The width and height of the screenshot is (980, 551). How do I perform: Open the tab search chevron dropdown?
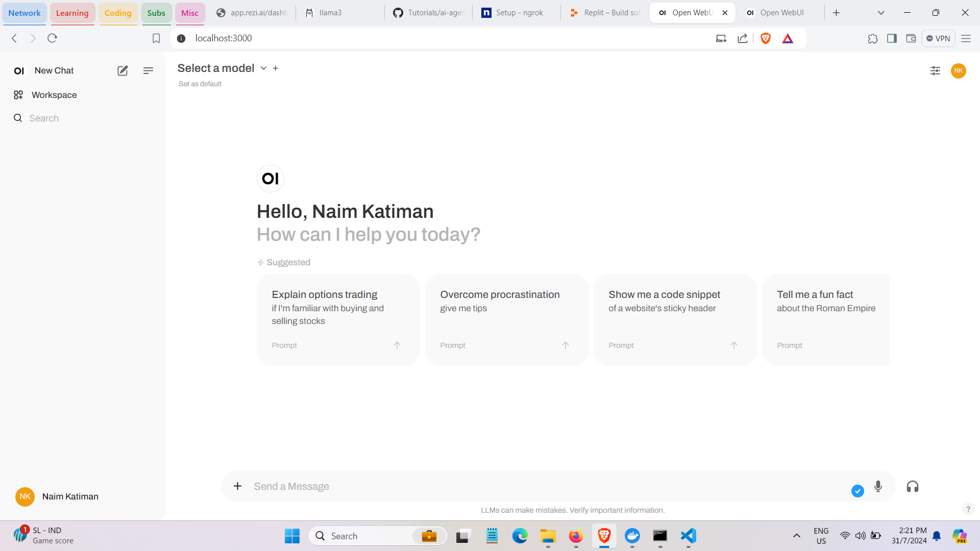pos(881,13)
